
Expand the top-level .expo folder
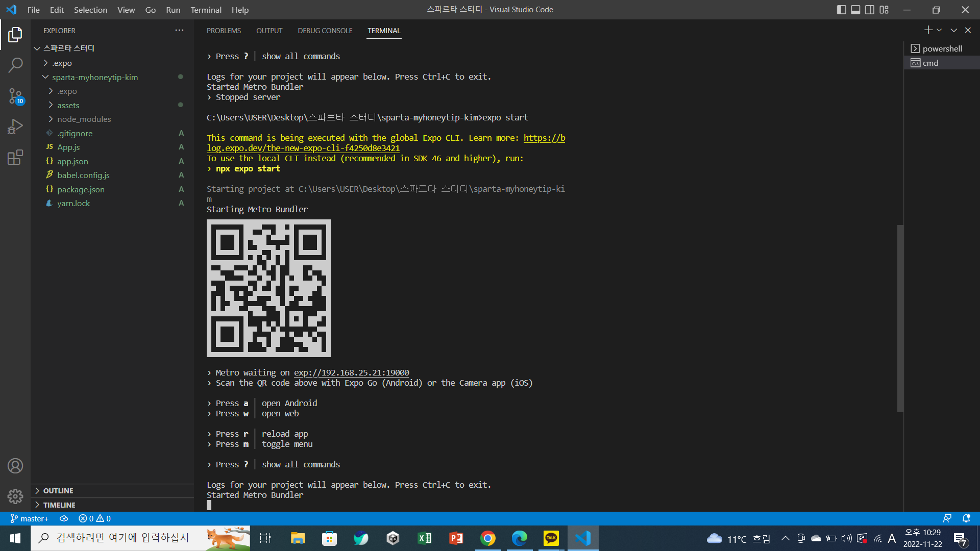pos(112,63)
